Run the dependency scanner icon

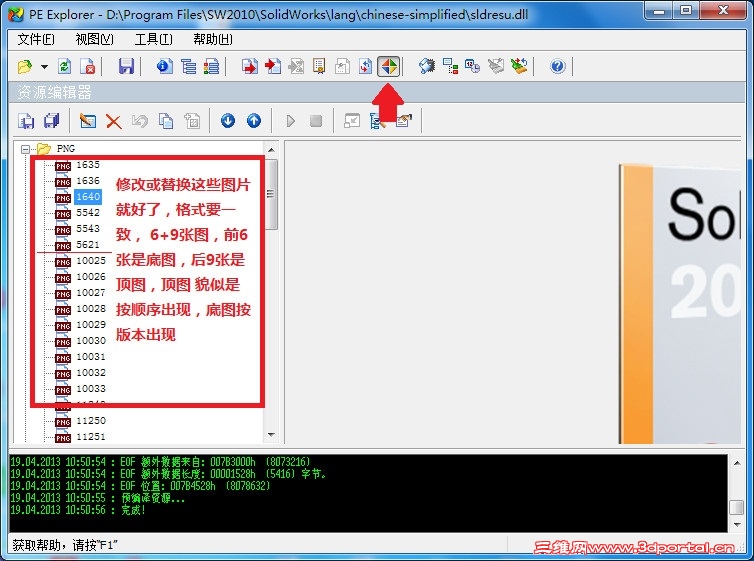[450, 66]
